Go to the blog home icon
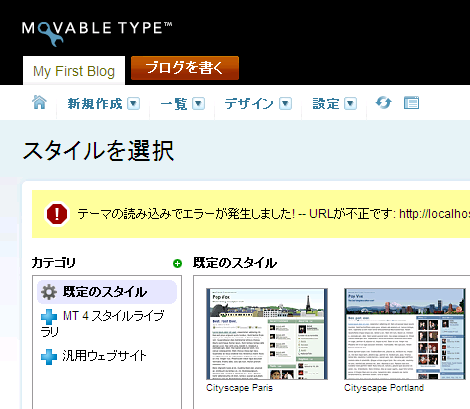The image size is (470, 409). pos(39,102)
